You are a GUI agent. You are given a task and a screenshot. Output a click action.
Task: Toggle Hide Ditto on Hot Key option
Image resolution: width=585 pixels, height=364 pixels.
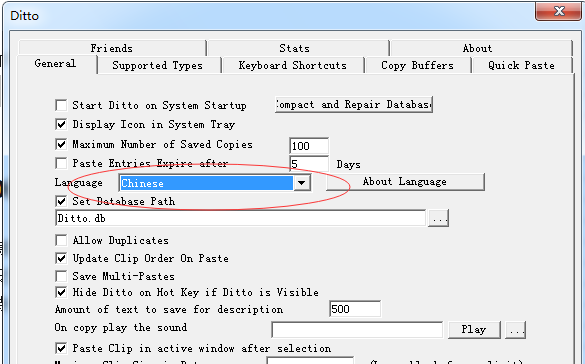pyautogui.click(x=61, y=292)
